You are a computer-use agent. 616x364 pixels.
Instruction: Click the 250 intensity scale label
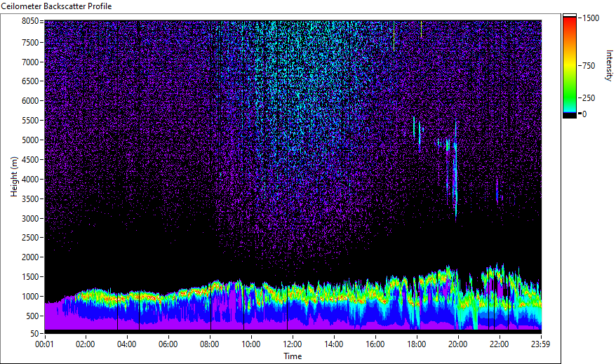[x=589, y=98]
